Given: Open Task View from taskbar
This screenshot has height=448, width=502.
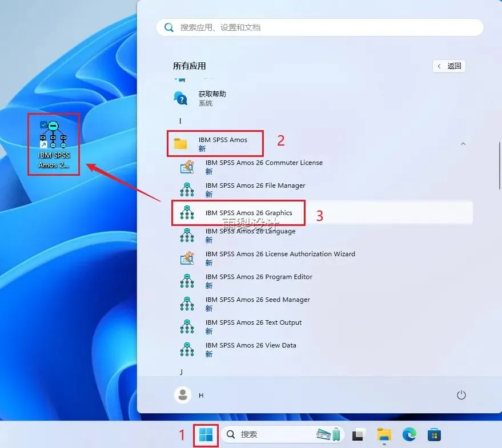Looking at the screenshot, I should coord(359,435).
